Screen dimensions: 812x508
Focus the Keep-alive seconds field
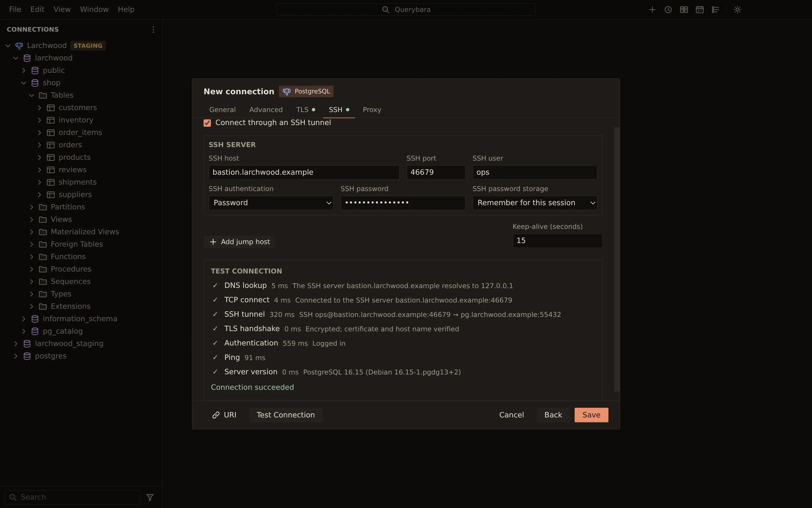(557, 241)
